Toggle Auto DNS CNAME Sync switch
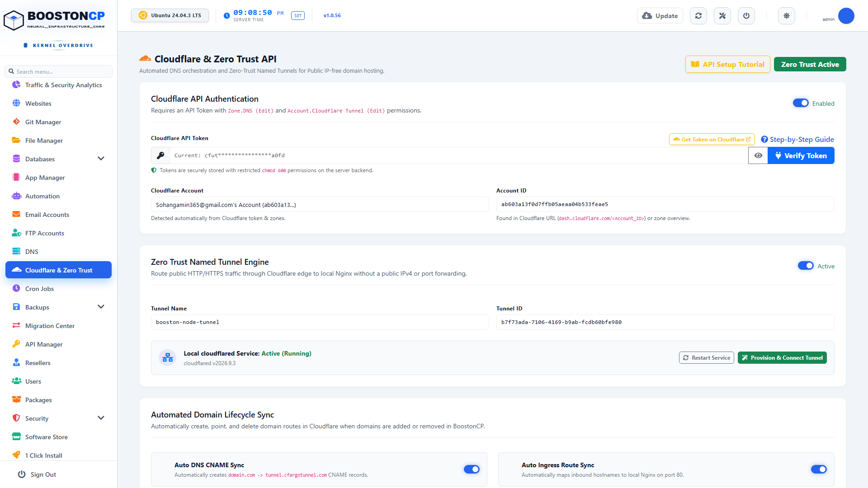 (472, 469)
